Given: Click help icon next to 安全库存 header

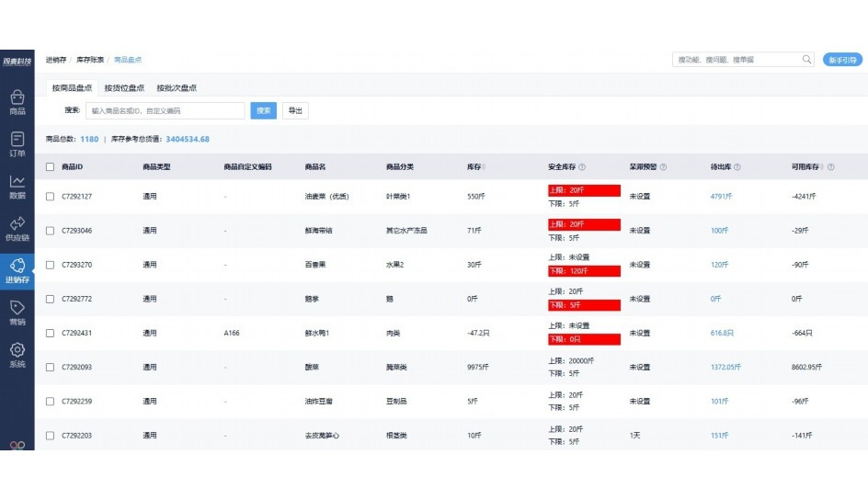Looking at the screenshot, I should (582, 167).
